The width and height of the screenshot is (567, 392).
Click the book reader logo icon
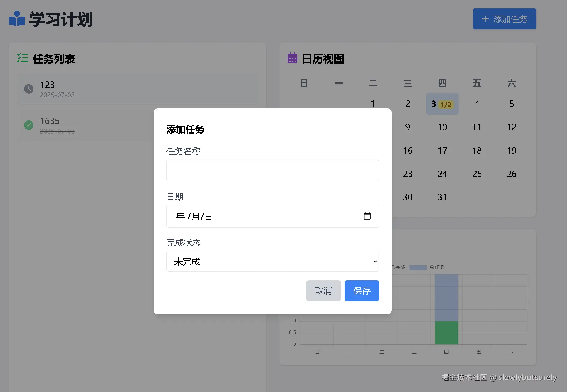click(x=17, y=19)
